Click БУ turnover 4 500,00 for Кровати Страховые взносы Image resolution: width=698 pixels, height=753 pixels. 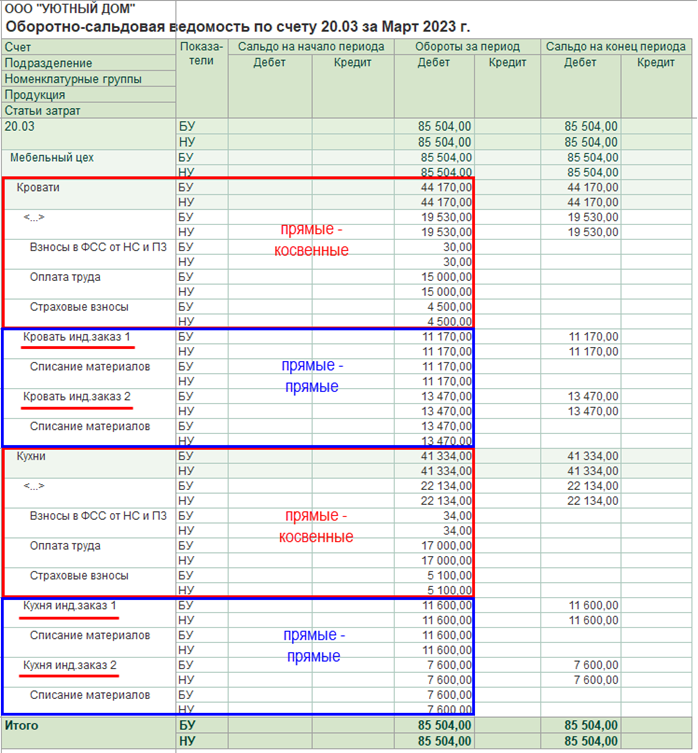click(449, 307)
